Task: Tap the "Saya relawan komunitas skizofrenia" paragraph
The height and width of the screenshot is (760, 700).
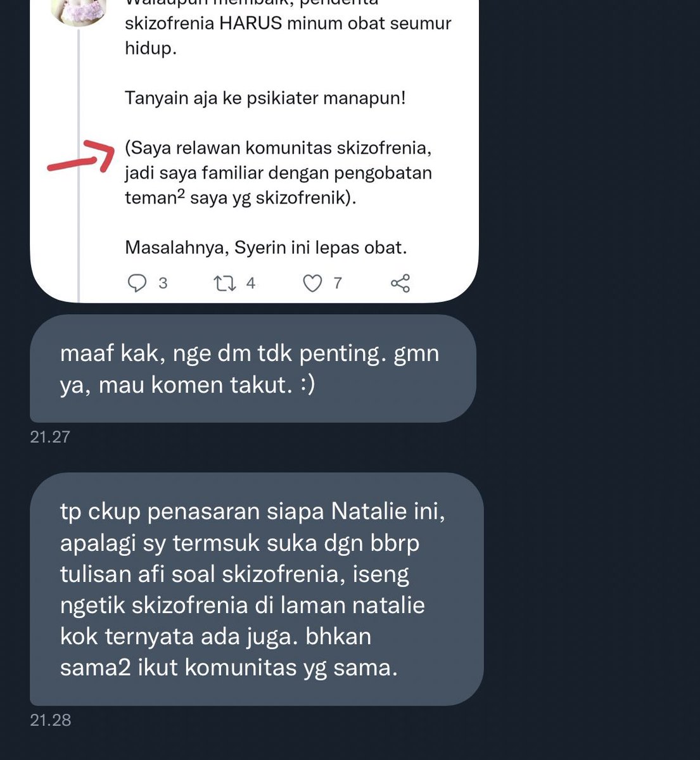Action: point(278,173)
